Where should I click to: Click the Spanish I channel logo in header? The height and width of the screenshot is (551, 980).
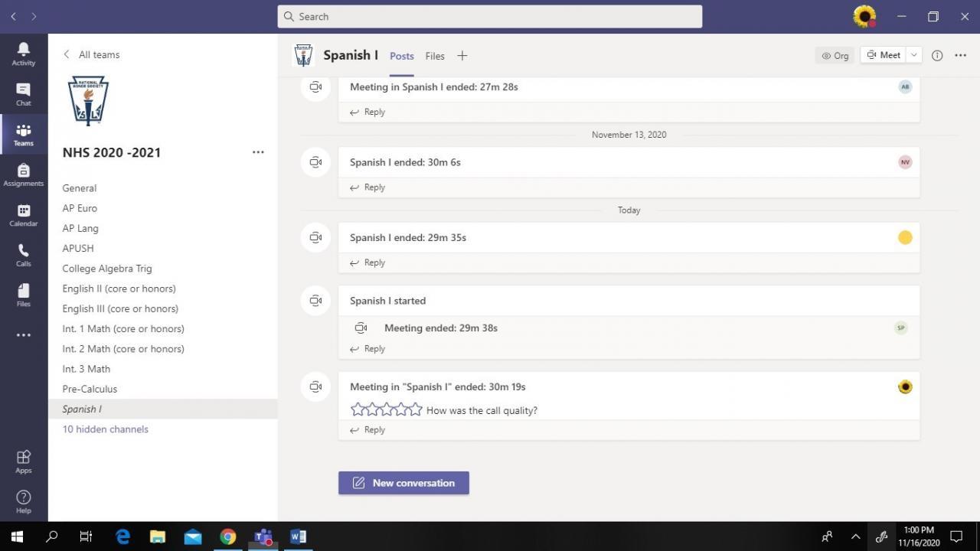coord(304,55)
